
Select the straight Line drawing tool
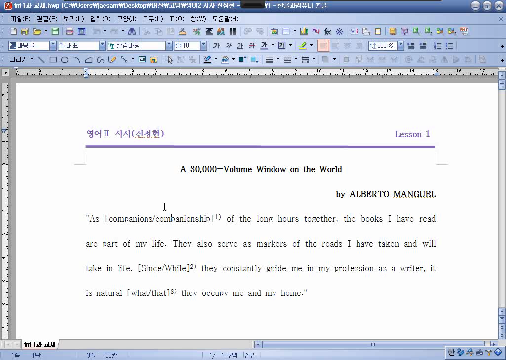[41, 60]
